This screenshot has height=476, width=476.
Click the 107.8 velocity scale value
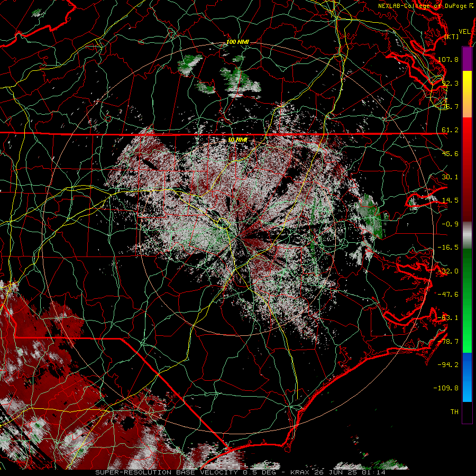pyautogui.click(x=448, y=59)
